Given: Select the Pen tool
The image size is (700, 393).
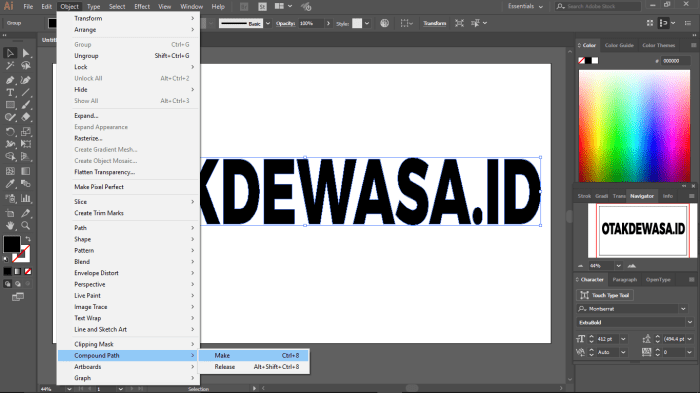Looking at the screenshot, I should pos(10,80).
